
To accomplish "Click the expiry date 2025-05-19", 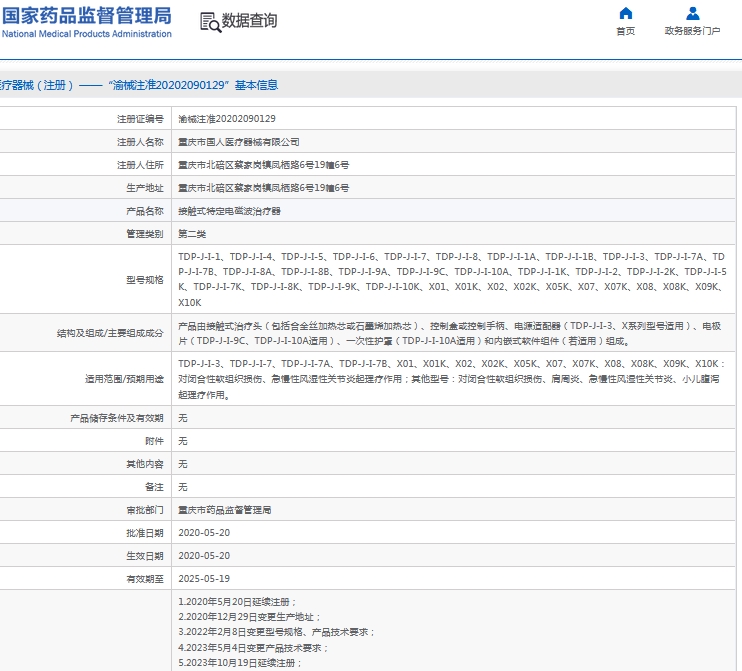I will (x=204, y=579).
